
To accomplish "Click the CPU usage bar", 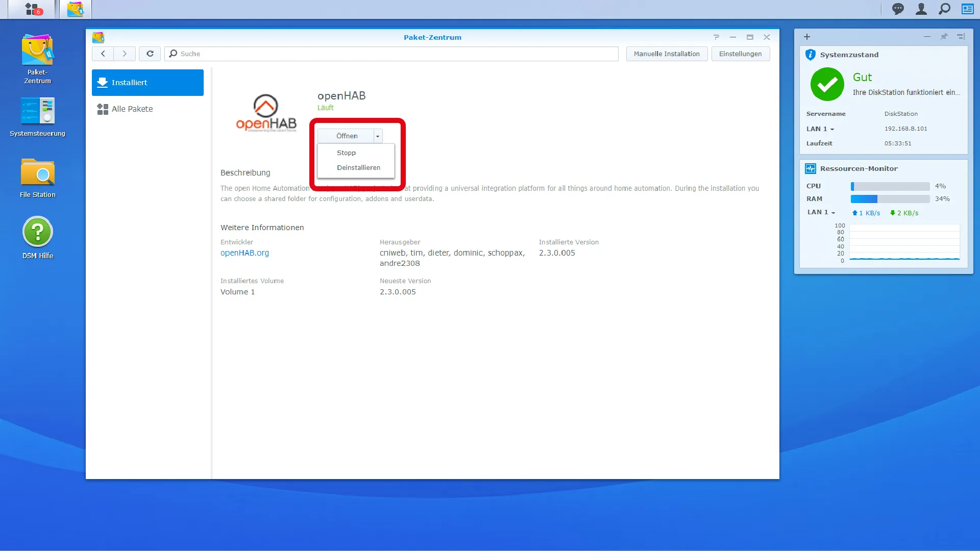I will coord(890,186).
